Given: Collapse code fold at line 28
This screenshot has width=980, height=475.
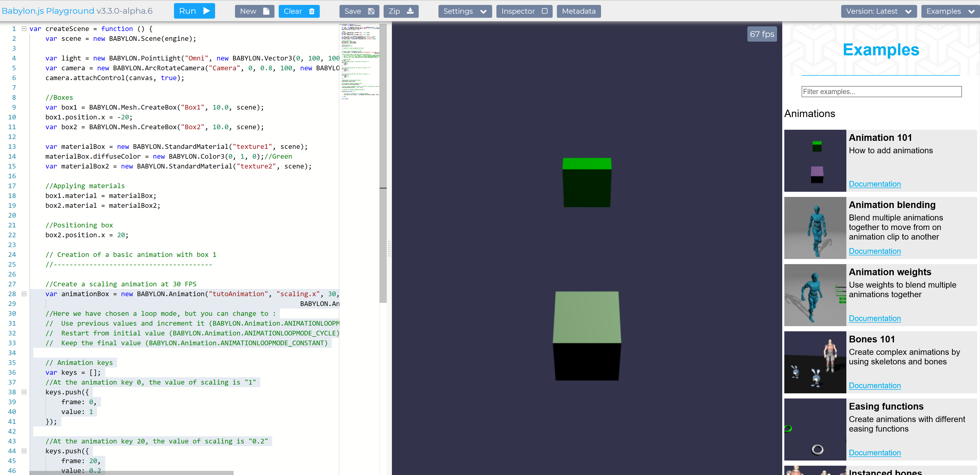Looking at the screenshot, I should 24,294.
